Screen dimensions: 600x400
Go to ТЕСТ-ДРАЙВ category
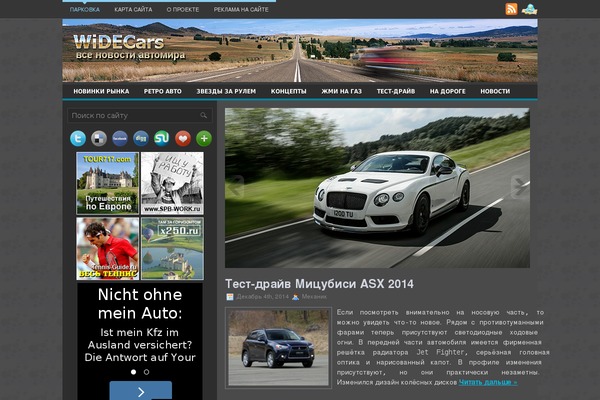tap(396, 91)
